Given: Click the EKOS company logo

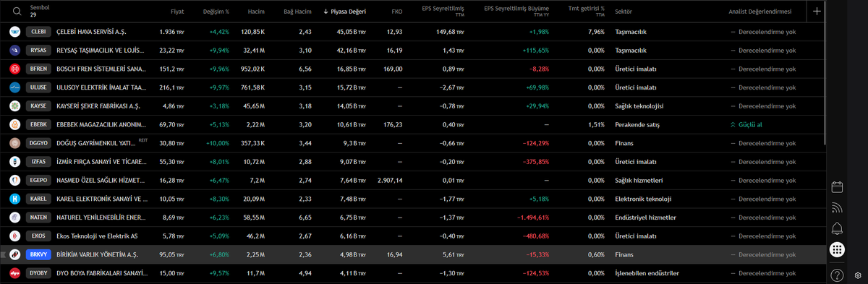Looking at the screenshot, I should point(15,236).
